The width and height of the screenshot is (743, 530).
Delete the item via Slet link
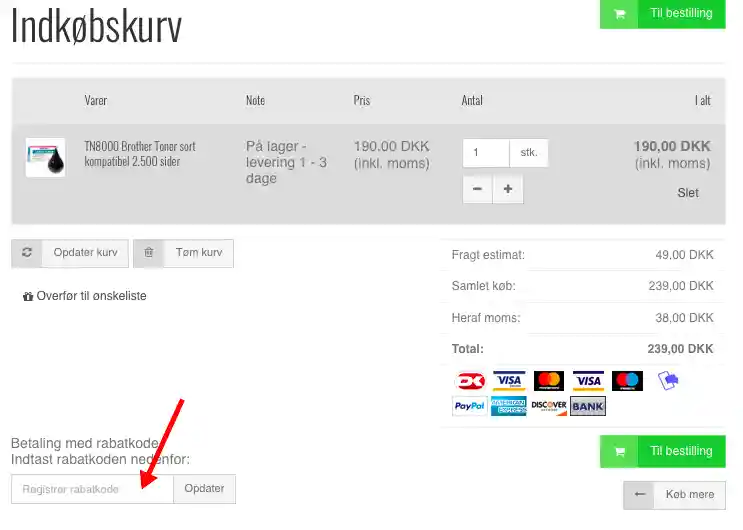pyautogui.click(x=688, y=193)
